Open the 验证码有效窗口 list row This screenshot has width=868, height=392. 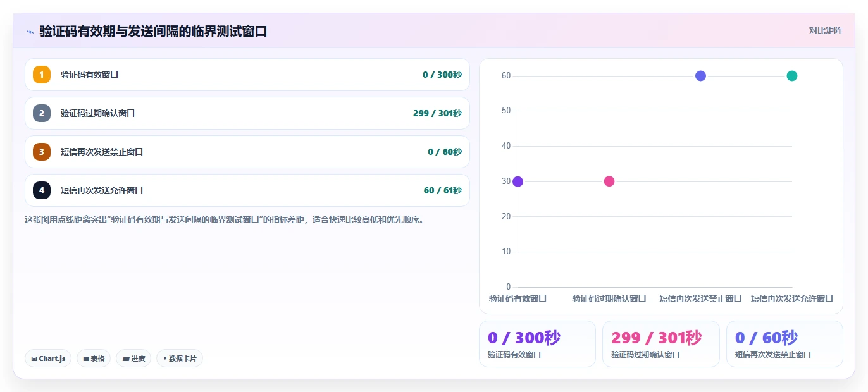click(x=247, y=75)
